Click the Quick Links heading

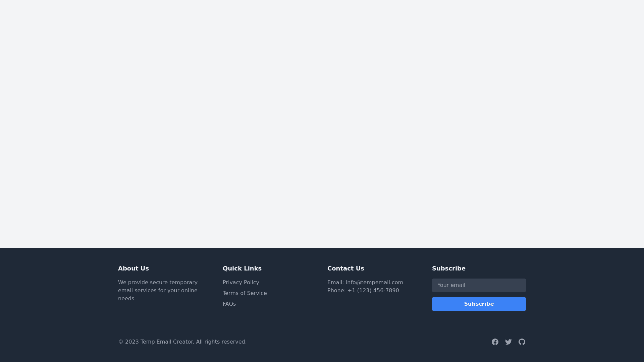pyautogui.click(x=242, y=268)
